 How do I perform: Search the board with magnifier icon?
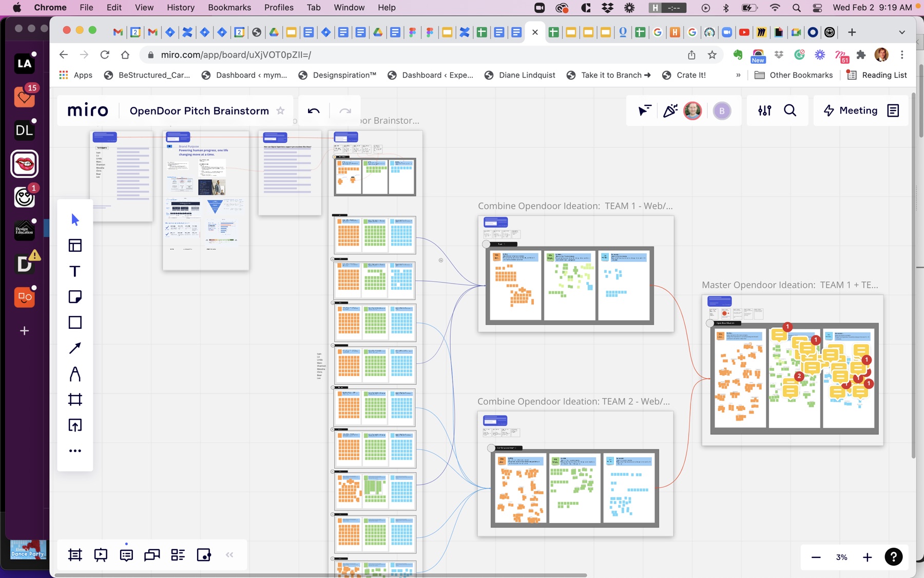coord(790,110)
